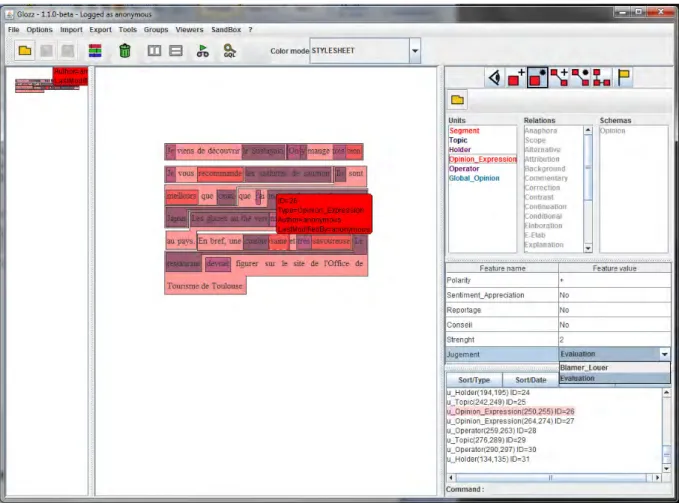Select Contrast relation type

pyautogui.click(x=539, y=197)
